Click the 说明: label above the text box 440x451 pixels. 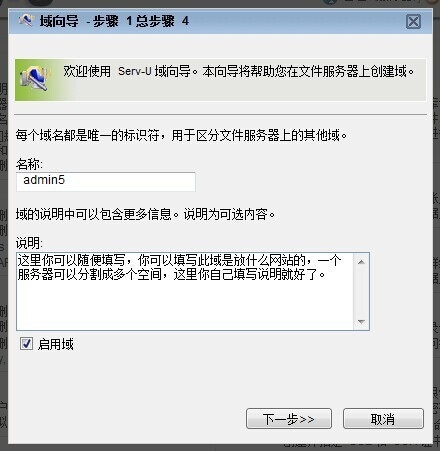pyautogui.click(x=29, y=243)
